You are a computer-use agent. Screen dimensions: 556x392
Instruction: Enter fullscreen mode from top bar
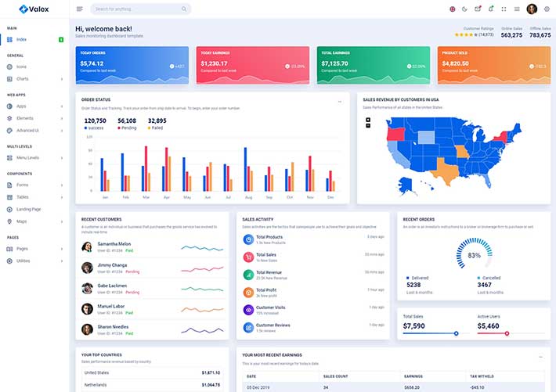[x=504, y=9]
